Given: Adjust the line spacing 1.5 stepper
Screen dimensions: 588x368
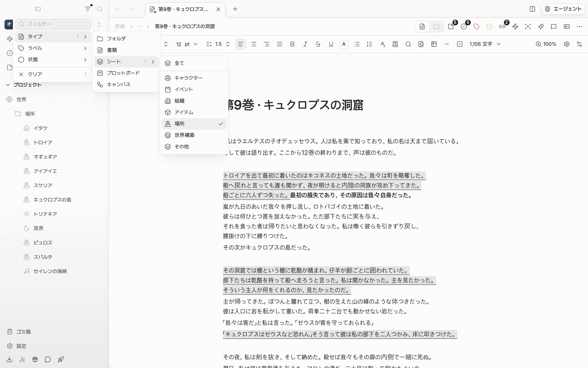Looking at the screenshot, I should coord(228,44).
